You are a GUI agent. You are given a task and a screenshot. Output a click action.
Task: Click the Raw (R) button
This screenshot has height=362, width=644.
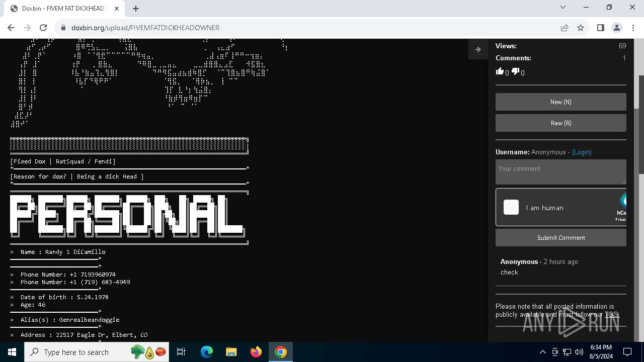tap(560, 123)
